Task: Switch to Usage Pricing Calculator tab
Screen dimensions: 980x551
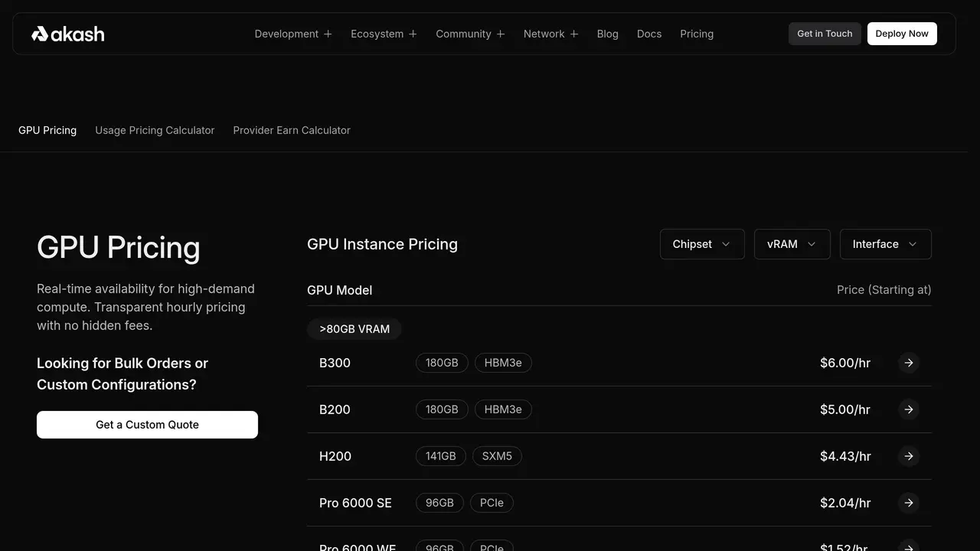Action: tap(155, 130)
